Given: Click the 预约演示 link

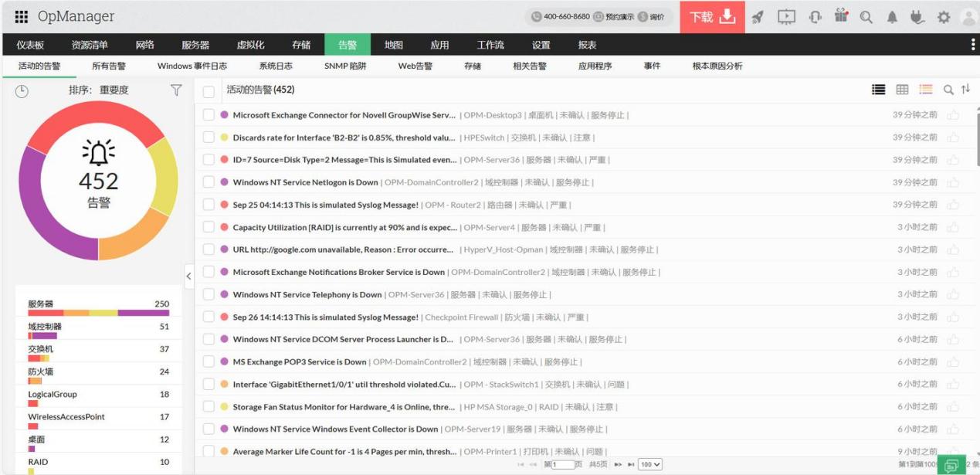Looking at the screenshot, I should (614, 17).
